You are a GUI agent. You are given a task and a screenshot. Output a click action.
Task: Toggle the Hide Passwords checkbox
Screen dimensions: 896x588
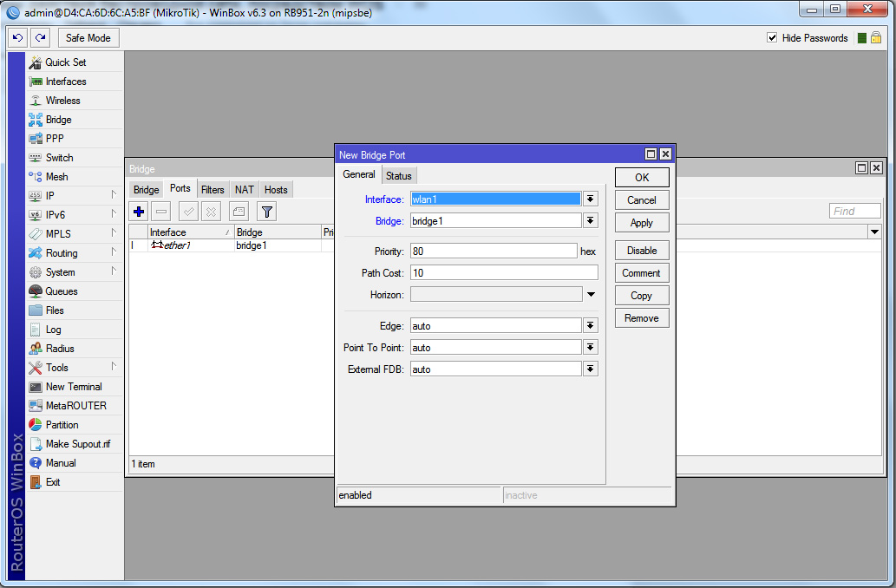[772, 38]
